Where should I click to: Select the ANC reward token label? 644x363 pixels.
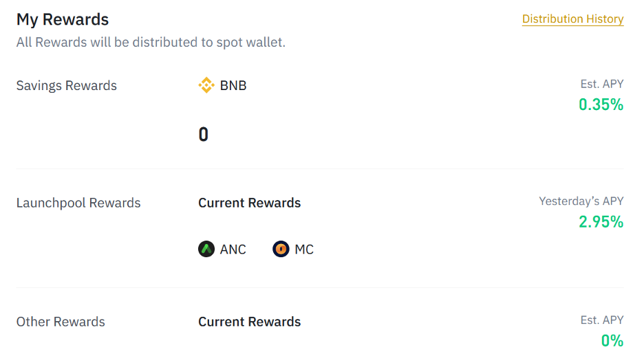(233, 250)
